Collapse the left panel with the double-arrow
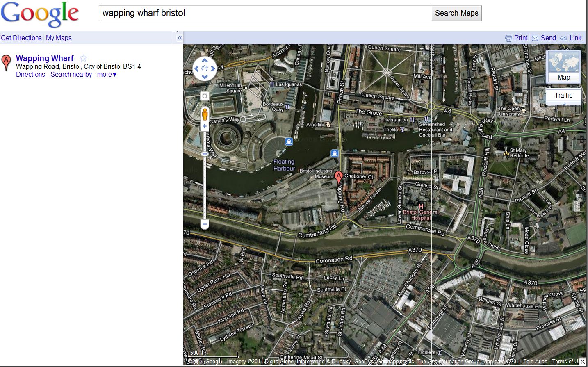This screenshot has width=588, height=367. coord(180,38)
